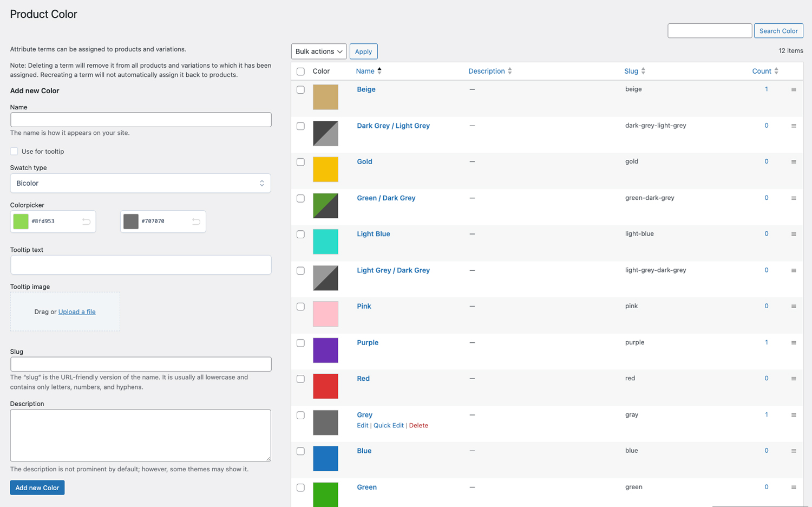
Task: Click the drag handle icon on Grey row
Action: [794, 415]
